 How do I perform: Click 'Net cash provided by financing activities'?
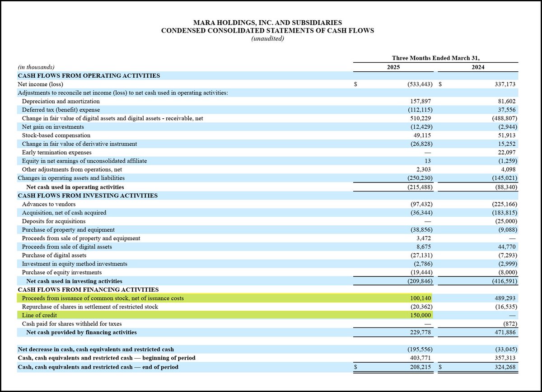tap(81, 333)
